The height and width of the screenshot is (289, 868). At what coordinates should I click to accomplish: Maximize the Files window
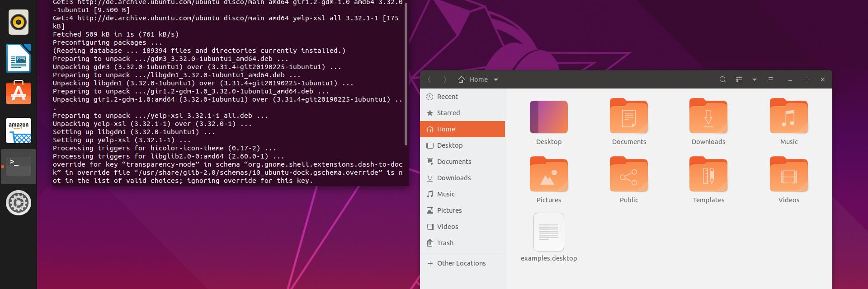point(807,79)
